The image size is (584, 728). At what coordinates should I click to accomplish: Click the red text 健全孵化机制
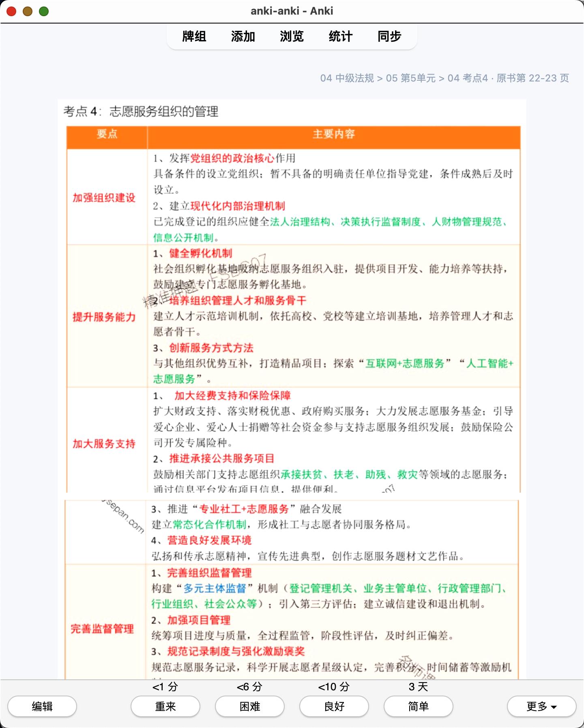201,253
